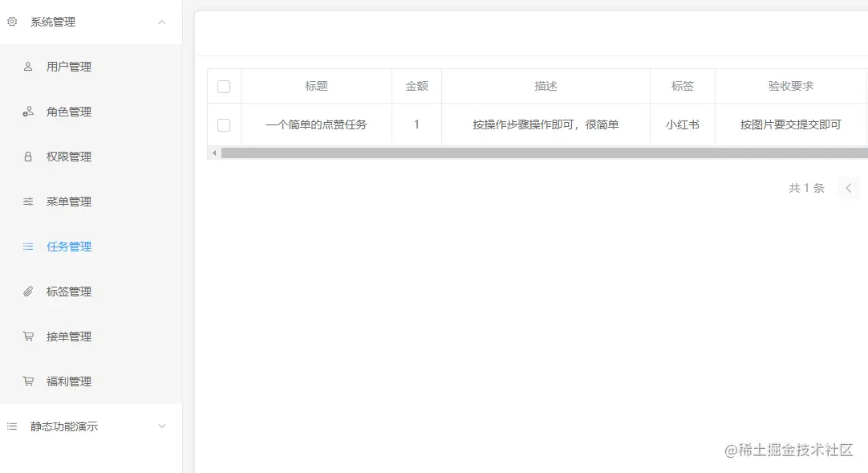868x473 pixels.
Task: Expand the 静态功能演示 menu chevron
Action: (x=161, y=426)
